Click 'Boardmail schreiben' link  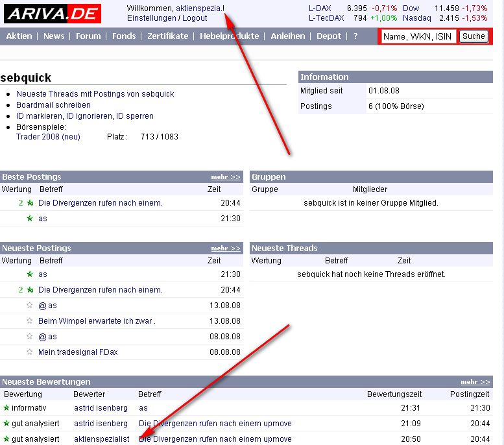(x=53, y=105)
